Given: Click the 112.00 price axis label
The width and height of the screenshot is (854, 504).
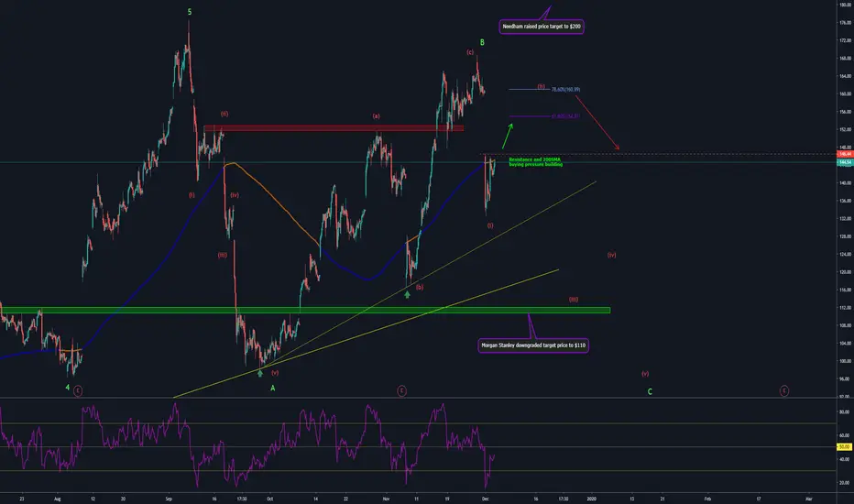Looking at the screenshot, I should pyautogui.click(x=845, y=308).
